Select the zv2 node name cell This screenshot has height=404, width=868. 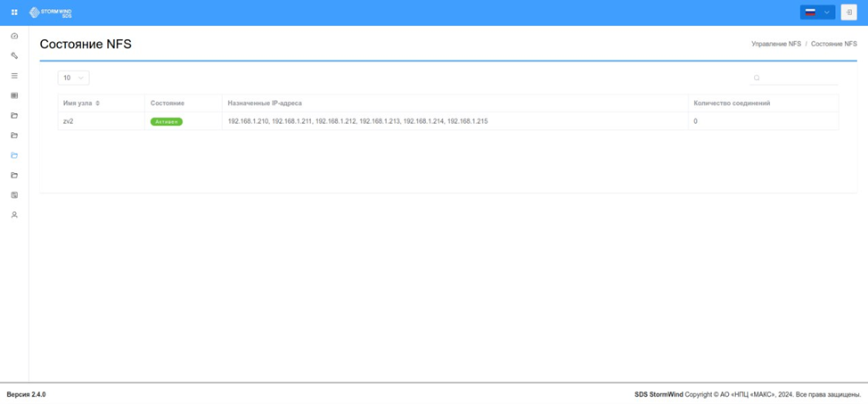[102, 121]
